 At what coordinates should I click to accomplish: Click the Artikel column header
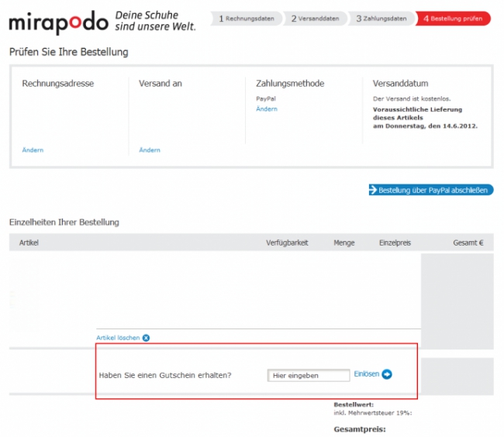pyautogui.click(x=29, y=243)
